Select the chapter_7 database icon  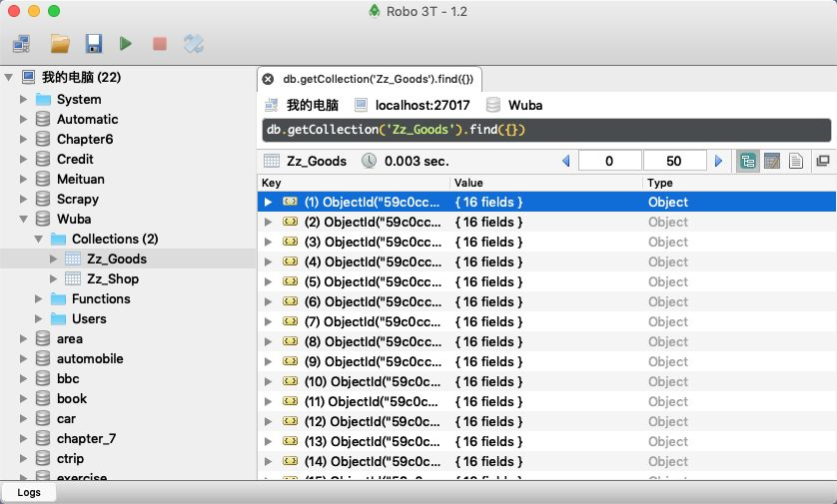click(43, 438)
